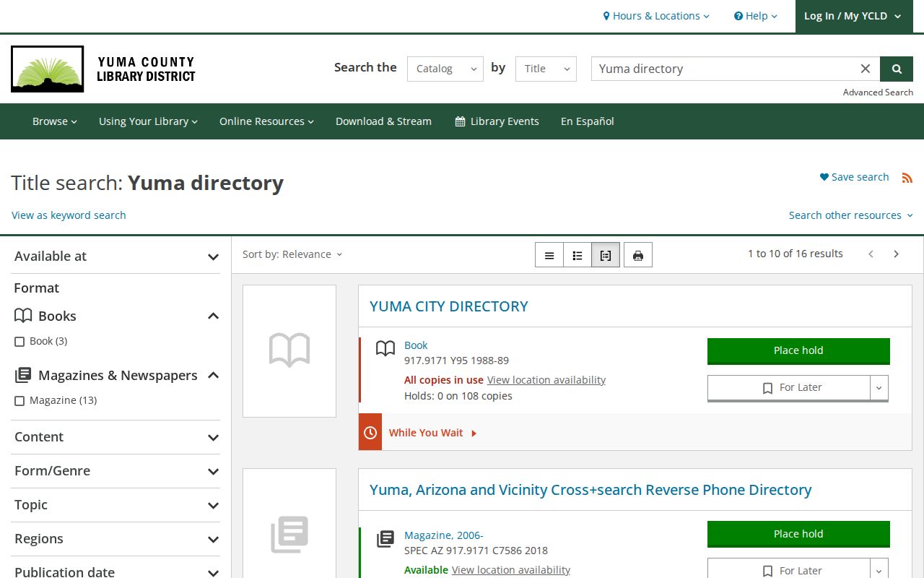Open the clock While You Wait icon
The width and height of the screenshot is (924, 578).
coord(370,432)
